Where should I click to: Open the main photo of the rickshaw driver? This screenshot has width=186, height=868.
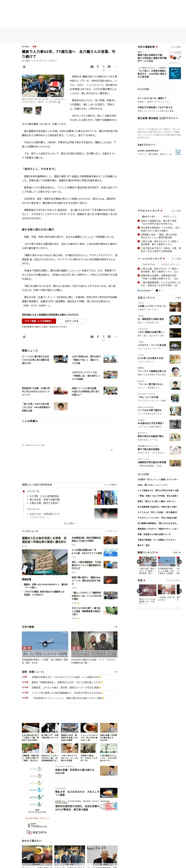[43, 86]
